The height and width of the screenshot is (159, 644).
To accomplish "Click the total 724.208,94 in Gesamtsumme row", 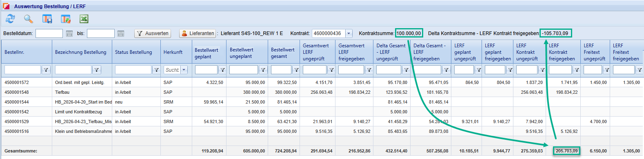I will click(x=286, y=151).
